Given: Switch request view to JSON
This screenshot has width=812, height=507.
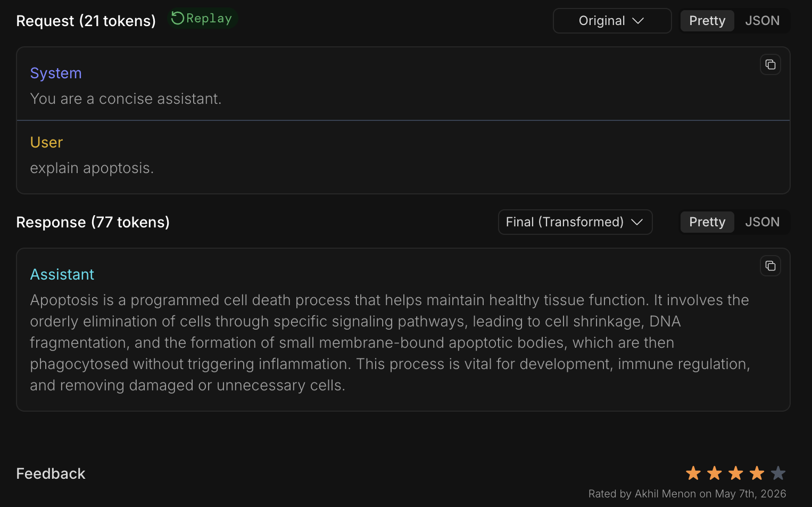Looking at the screenshot, I should click(x=762, y=21).
